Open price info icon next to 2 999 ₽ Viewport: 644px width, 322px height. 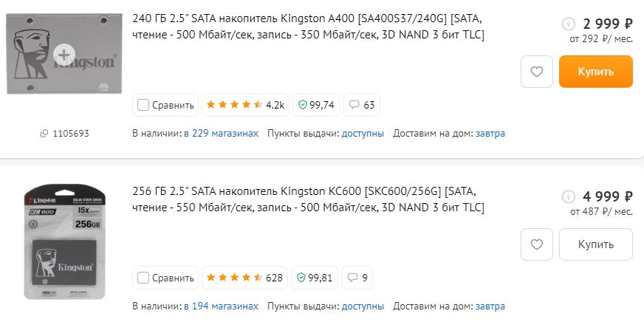point(568,24)
